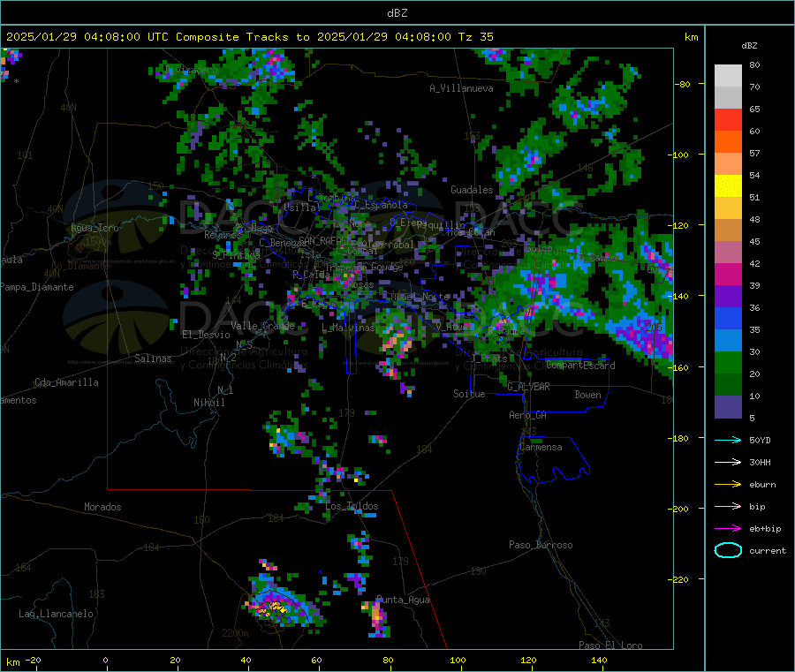Select the magenta 39-42 dBZ color swatch
This screenshot has height=672, width=795.
tap(728, 274)
